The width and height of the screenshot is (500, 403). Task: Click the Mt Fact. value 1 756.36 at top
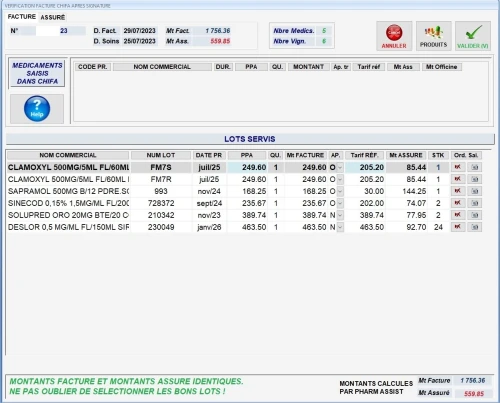pos(213,31)
